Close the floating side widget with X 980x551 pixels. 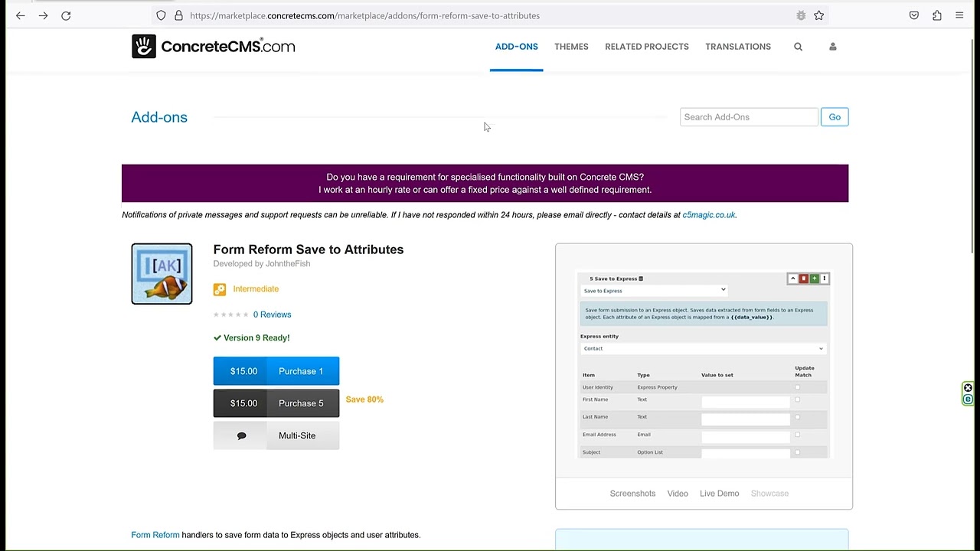(x=968, y=388)
